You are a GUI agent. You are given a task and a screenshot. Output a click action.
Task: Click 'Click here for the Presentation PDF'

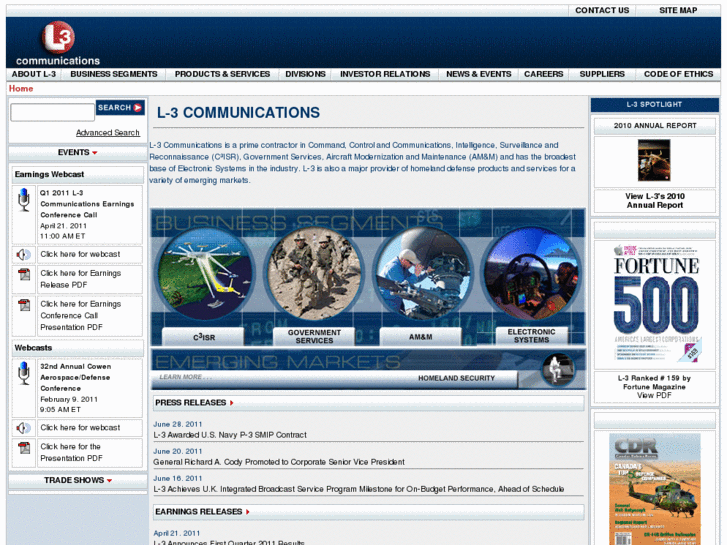[x=71, y=452]
